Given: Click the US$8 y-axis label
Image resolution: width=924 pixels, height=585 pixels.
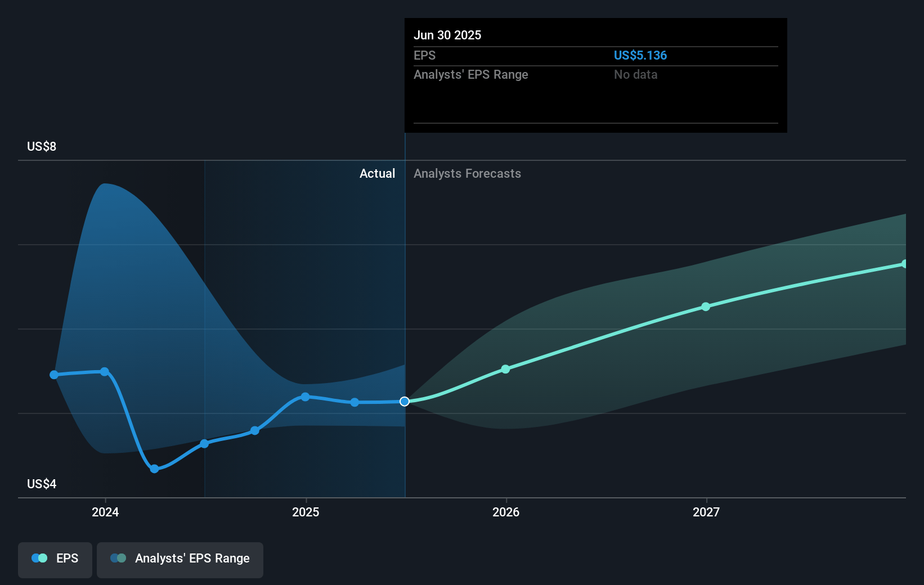Looking at the screenshot, I should pyautogui.click(x=42, y=147).
